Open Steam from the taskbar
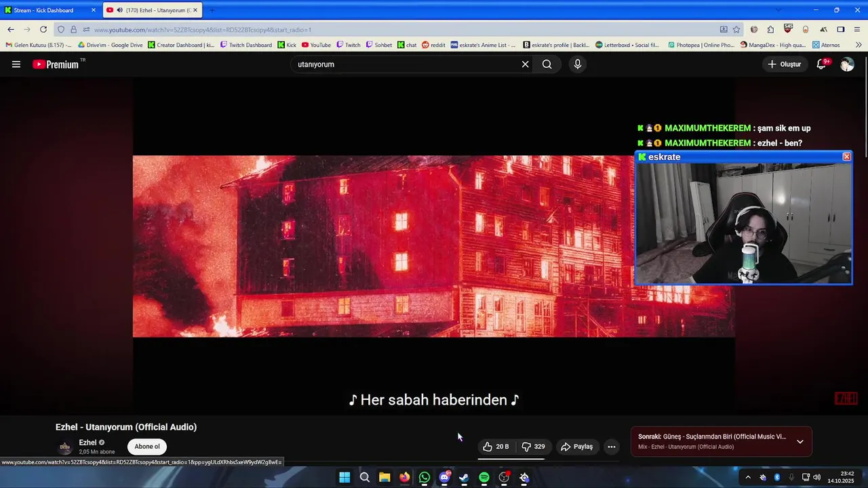The image size is (868, 488). click(x=464, y=478)
